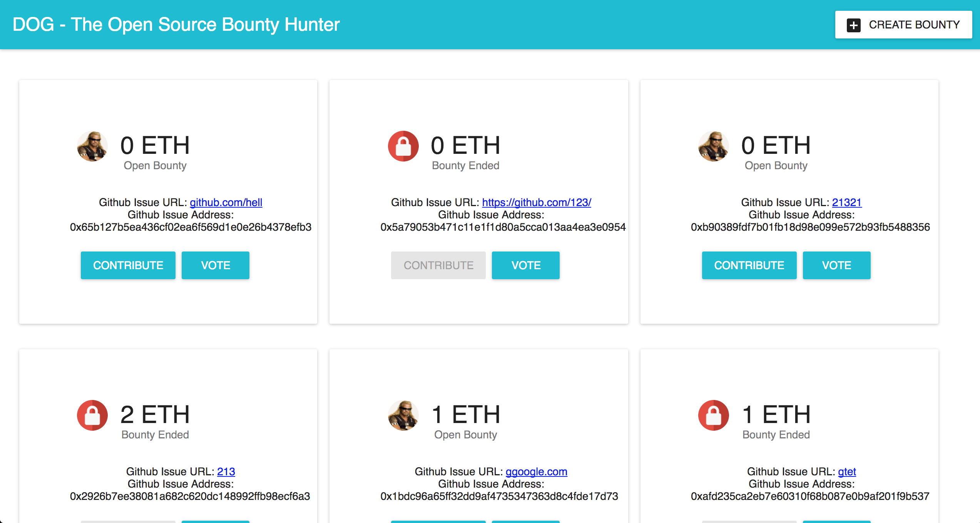The width and height of the screenshot is (980, 523).
Task: Click red lock icon on gtet bounty
Action: pos(713,415)
